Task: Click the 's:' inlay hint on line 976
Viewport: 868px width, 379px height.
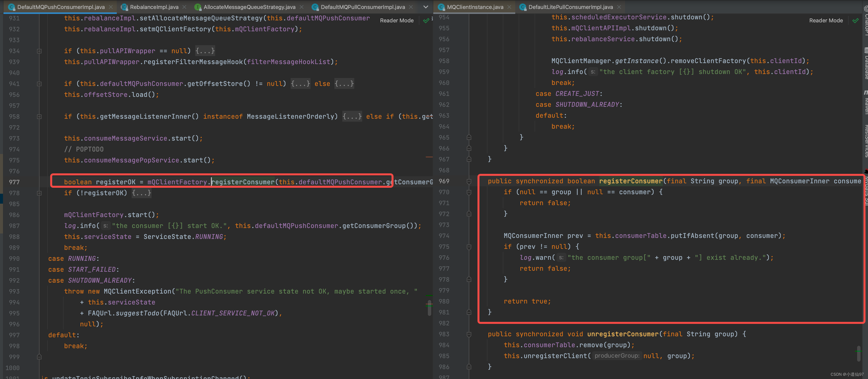Action: pos(561,258)
